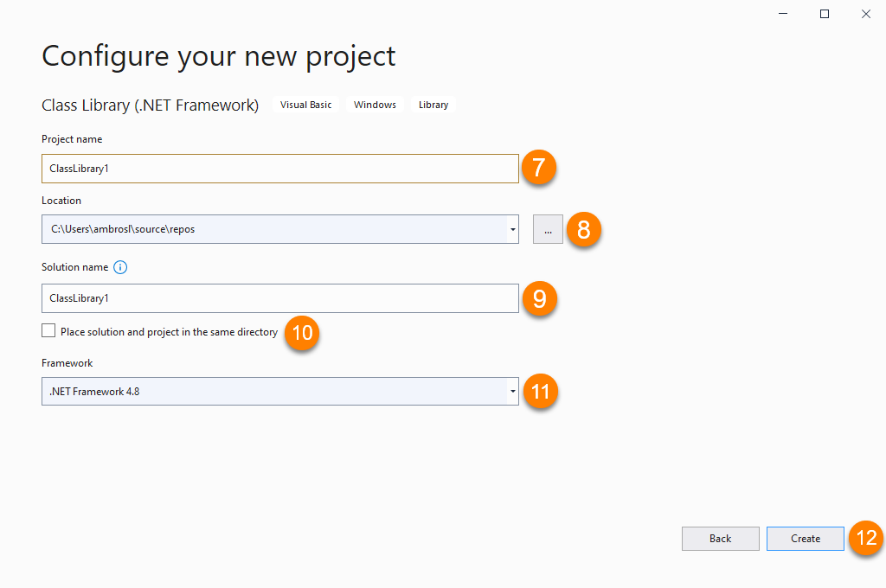Click the Windows tag
This screenshot has width=886, height=588.
375,105
